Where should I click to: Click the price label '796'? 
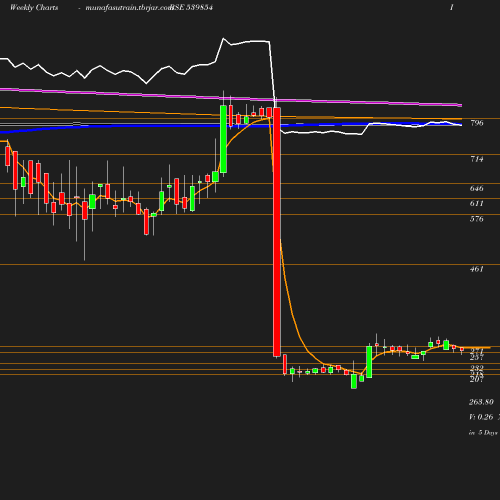[477, 123]
